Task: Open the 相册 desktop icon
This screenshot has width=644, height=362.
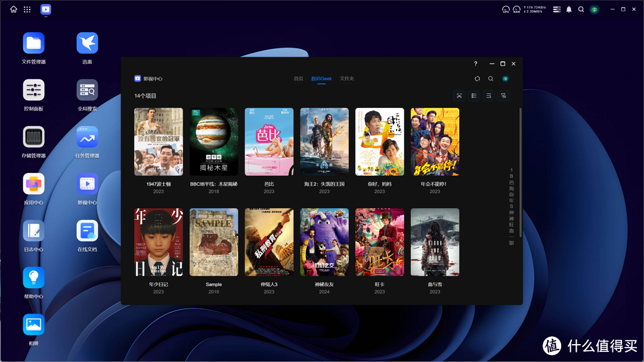Action: coord(33,324)
